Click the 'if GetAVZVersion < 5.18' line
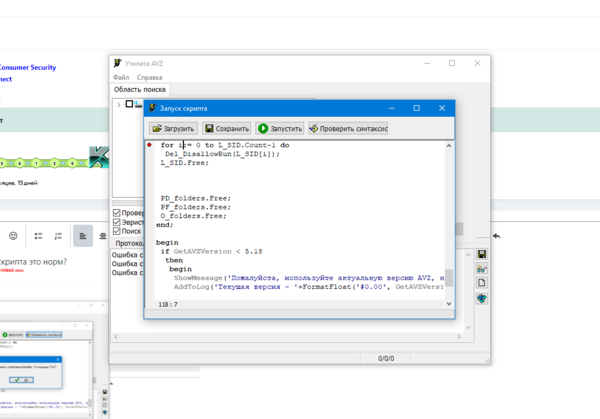Screen dimensions: 600x419 212,251
